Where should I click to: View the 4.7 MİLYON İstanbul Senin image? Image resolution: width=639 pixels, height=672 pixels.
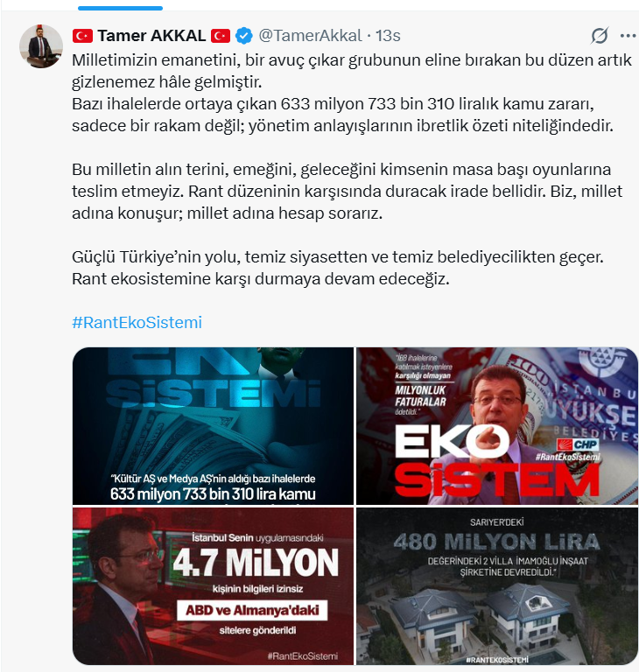(213, 586)
